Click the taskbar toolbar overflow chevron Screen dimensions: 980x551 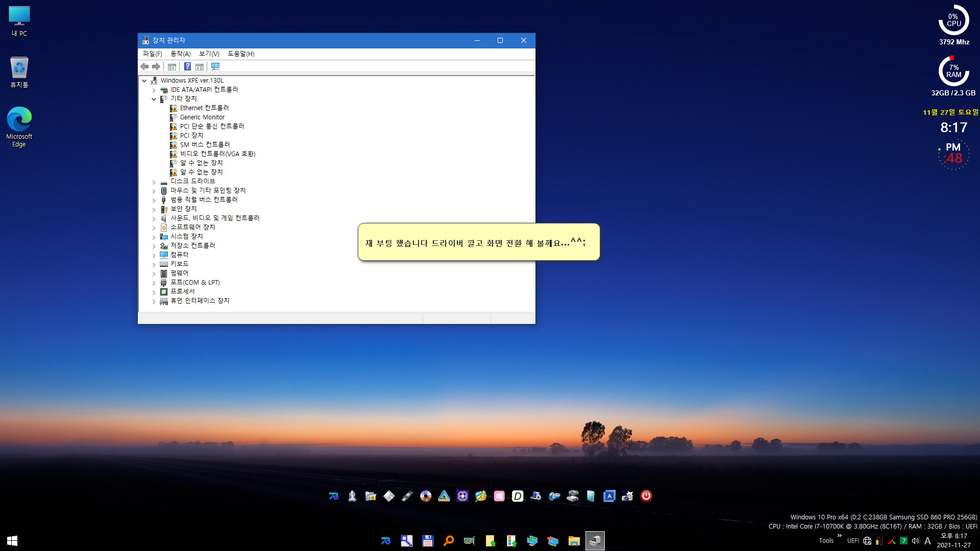pos(840,536)
